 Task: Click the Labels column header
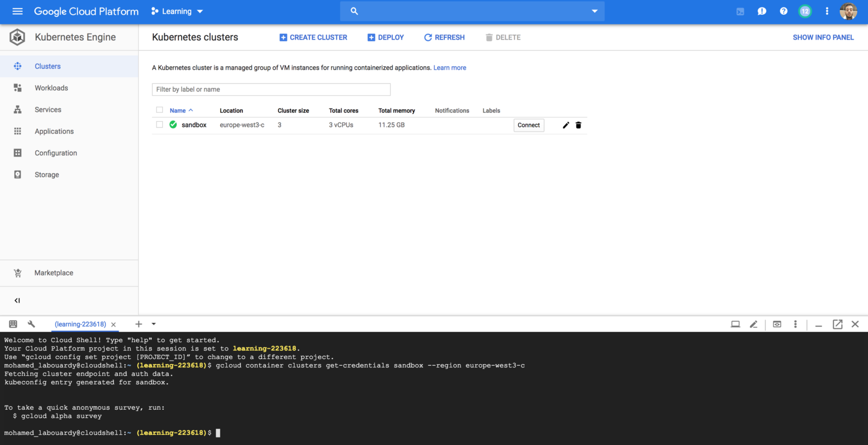click(x=492, y=111)
